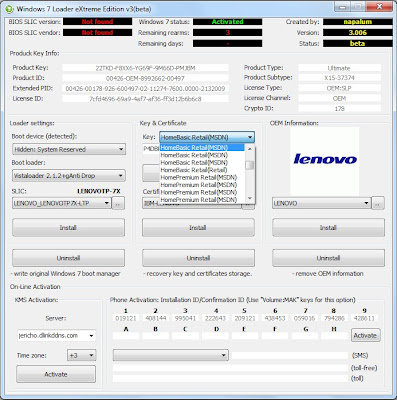
Task: Minimize the Windows 7 Loader window
Action: pos(342,6)
